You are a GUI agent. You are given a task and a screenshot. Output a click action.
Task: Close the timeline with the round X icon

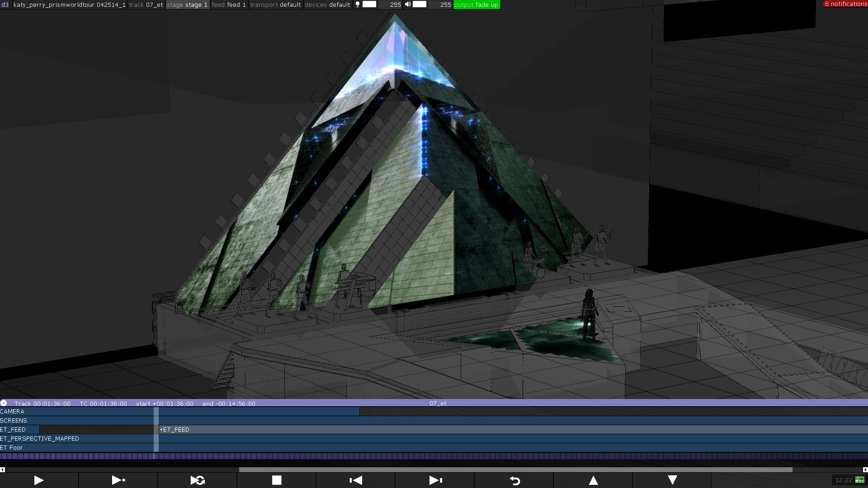point(4,403)
